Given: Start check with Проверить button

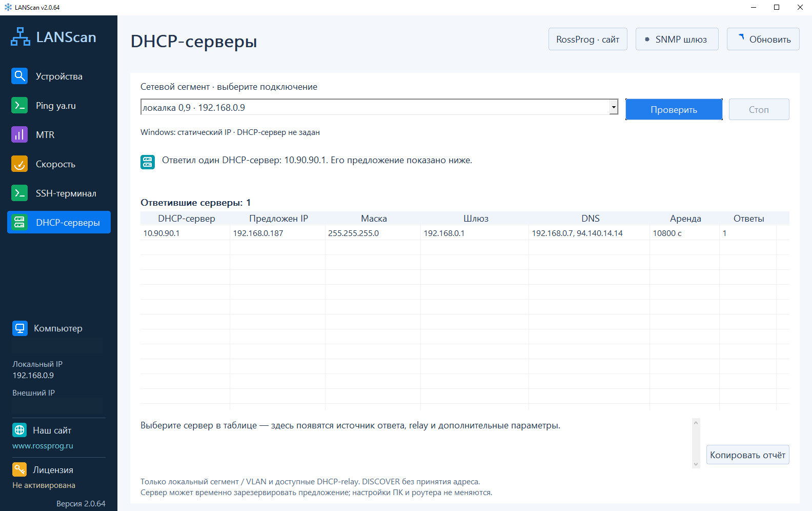Looking at the screenshot, I should (x=674, y=109).
